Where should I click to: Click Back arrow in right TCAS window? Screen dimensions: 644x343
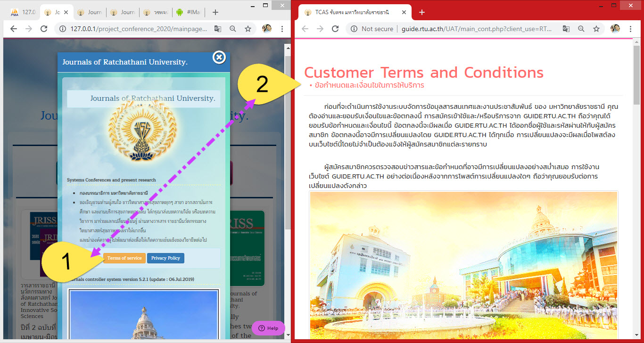click(305, 29)
